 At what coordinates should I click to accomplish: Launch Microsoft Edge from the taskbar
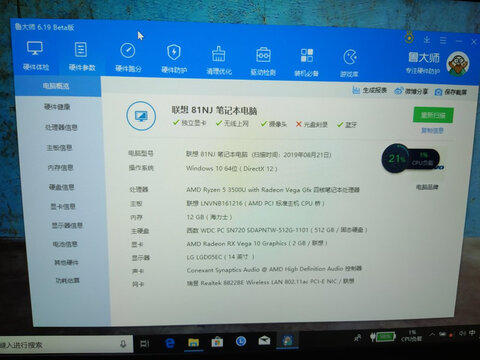pyautogui.click(x=170, y=343)
